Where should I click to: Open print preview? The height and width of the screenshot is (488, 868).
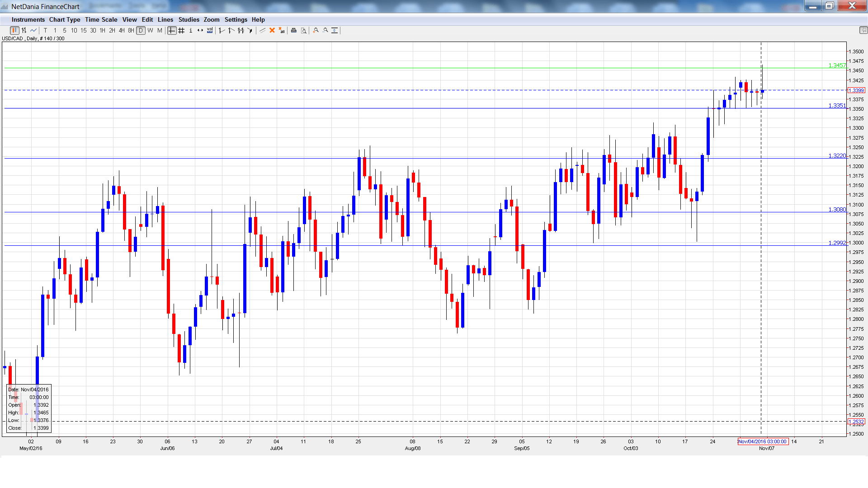click(303, 30)
